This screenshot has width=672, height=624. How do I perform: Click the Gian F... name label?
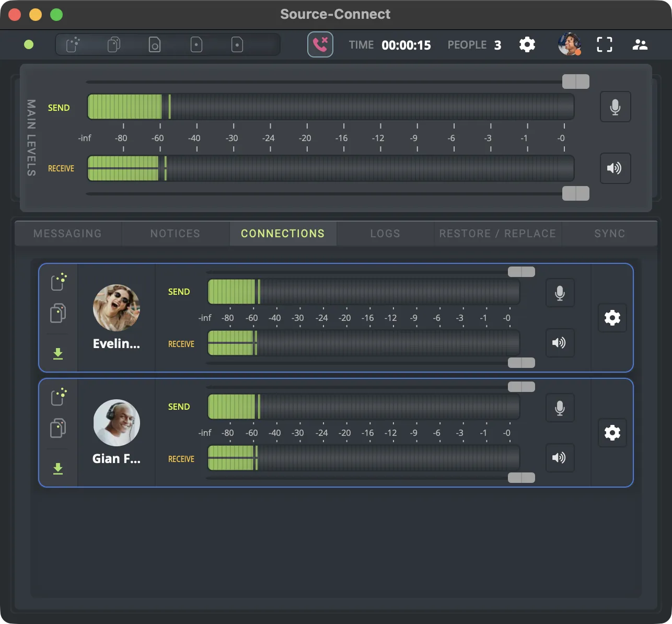pos(117,458)
